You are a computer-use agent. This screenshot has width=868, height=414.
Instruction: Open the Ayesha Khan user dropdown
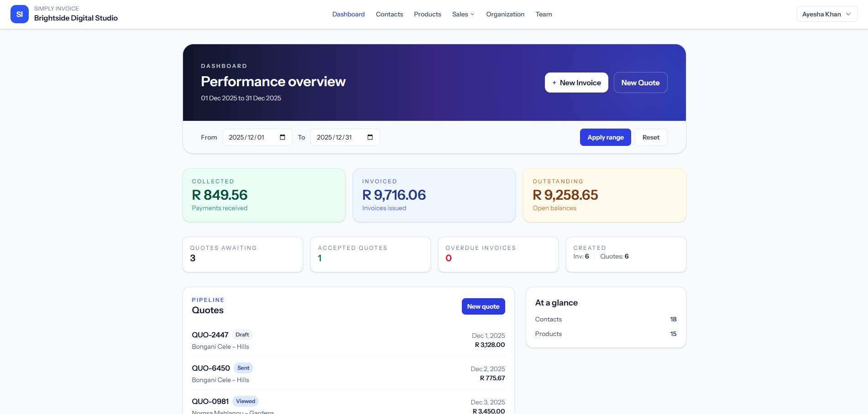coord(827,14)
